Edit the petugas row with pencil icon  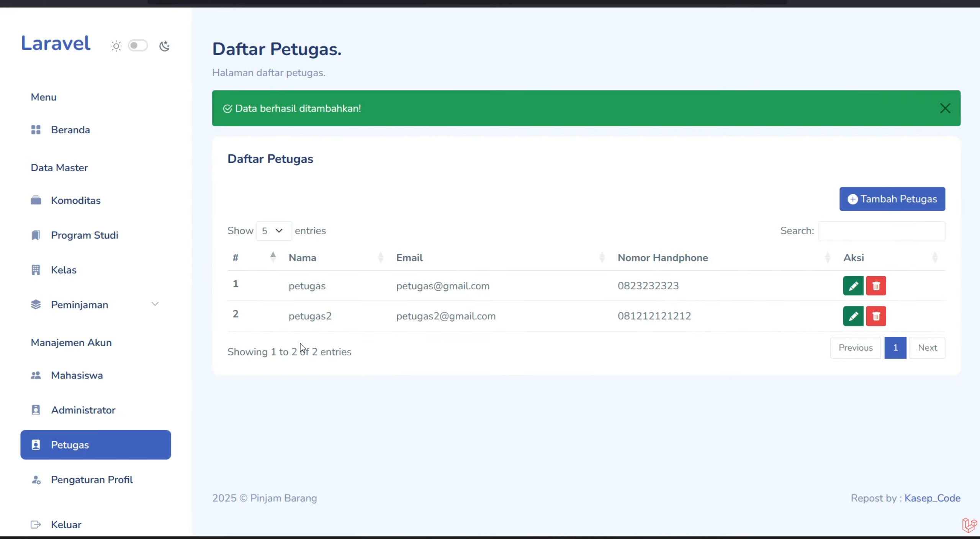click(x=853, y=286)
